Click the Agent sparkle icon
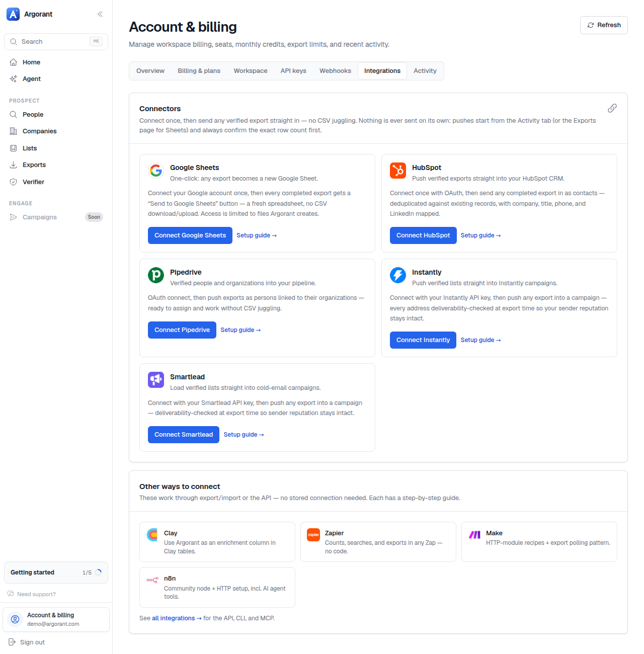The width and height of the screenshot is (644, 654). click(x=14, y=79)
